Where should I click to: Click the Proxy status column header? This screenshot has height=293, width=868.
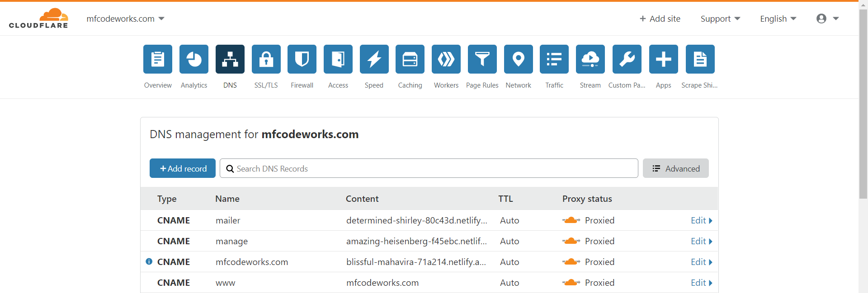point(587,199)
